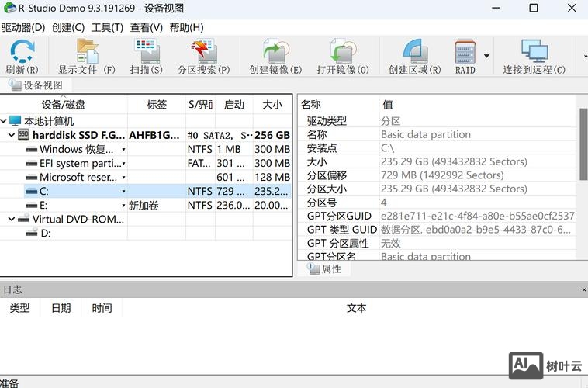This screenshot has width=588, height=388.
Task: Click the 分区号 value 4
Action: pyautogui.click(x=384, y=203)
